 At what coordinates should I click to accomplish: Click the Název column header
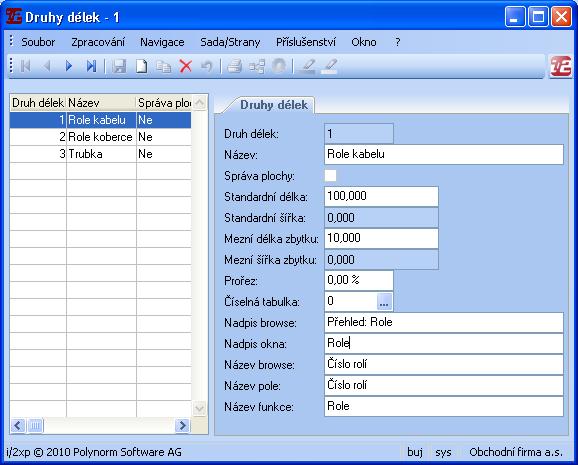pyautogui.click(x=101, y=103)
